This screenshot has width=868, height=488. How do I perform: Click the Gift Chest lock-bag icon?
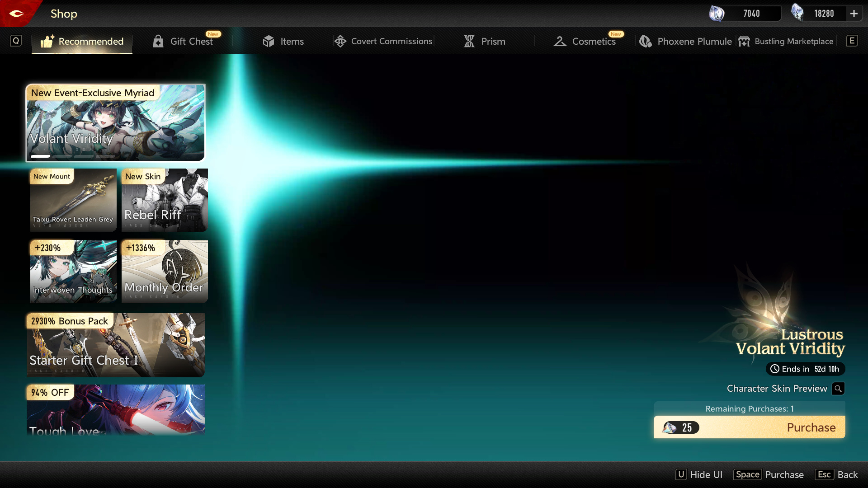[158, 41]
